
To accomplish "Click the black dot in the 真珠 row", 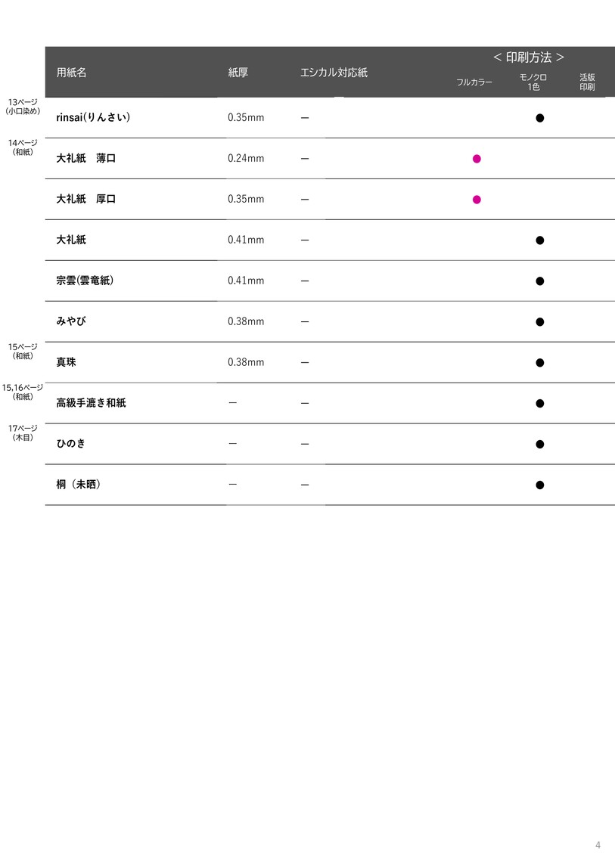I will [x=540, y=363].
